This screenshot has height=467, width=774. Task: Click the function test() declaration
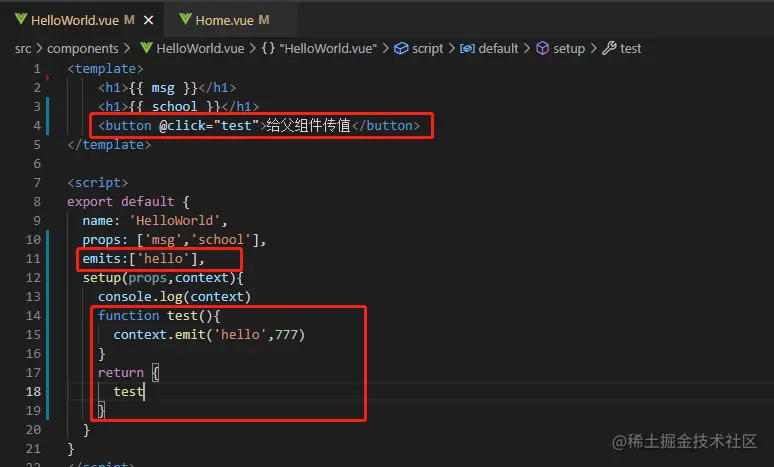coord(159,316)
